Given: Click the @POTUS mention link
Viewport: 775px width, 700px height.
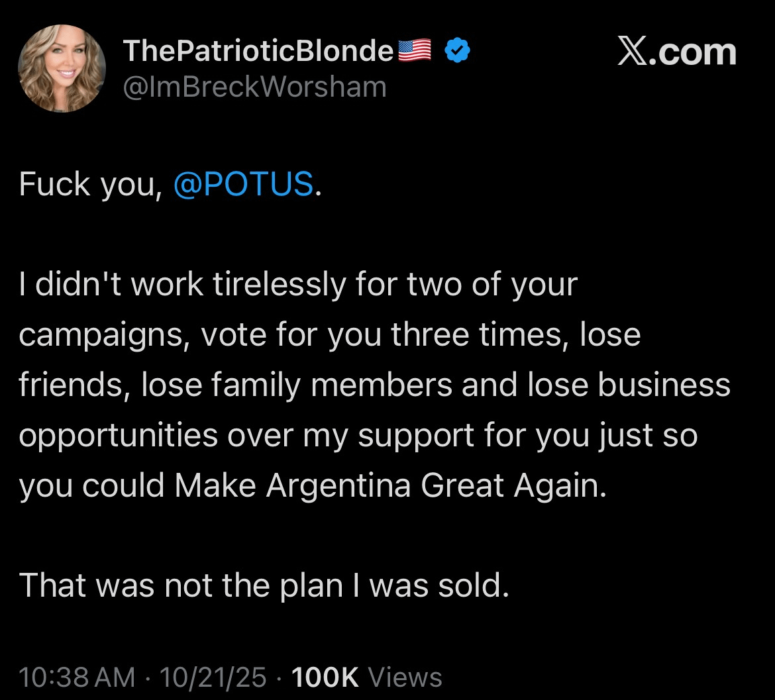Looking at the screenshot, I should 243,184.
